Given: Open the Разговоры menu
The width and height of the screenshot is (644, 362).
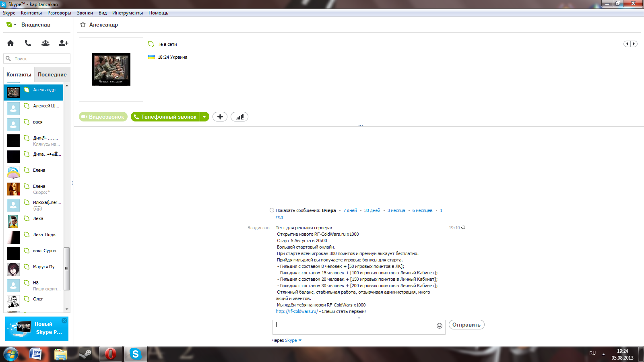Looking at the screenshot, I should coord(59,13).
